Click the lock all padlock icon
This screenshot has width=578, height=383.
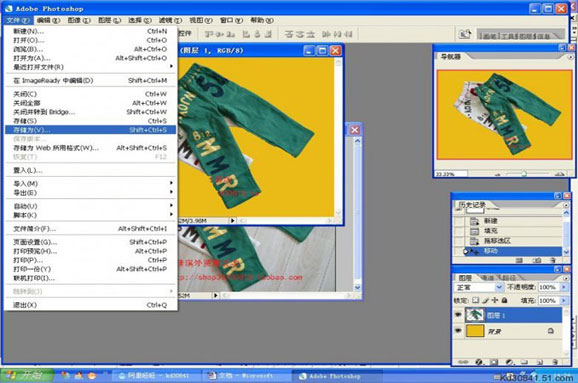[x=504, y=300]
